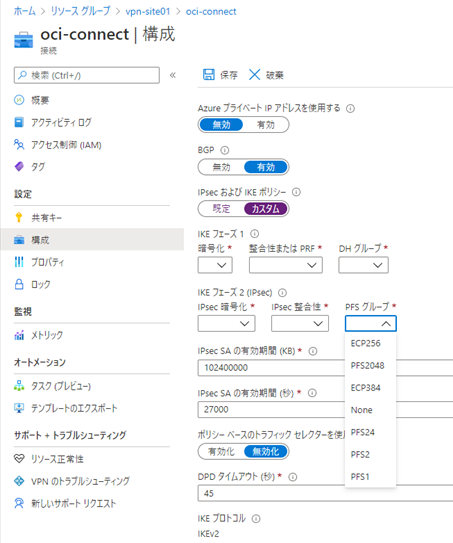Select カスタム for IPsec/IKE policy
This screenshot has width=453, height=543.
pos(266,209)
